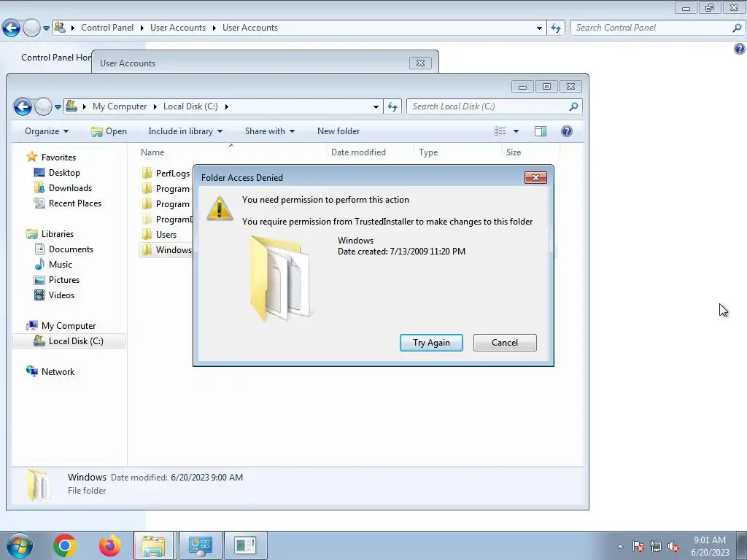Close the Folder Access Denied dialog with X
The image size is (747, 560).
(535, 178)
